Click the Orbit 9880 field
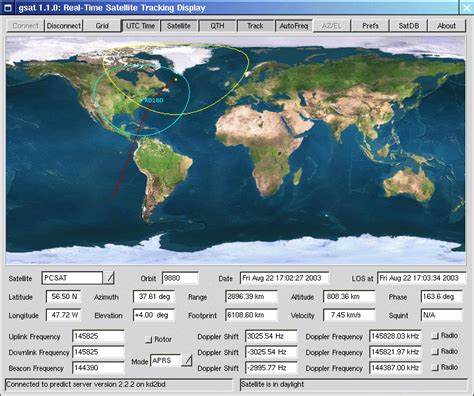 point(180,278)
